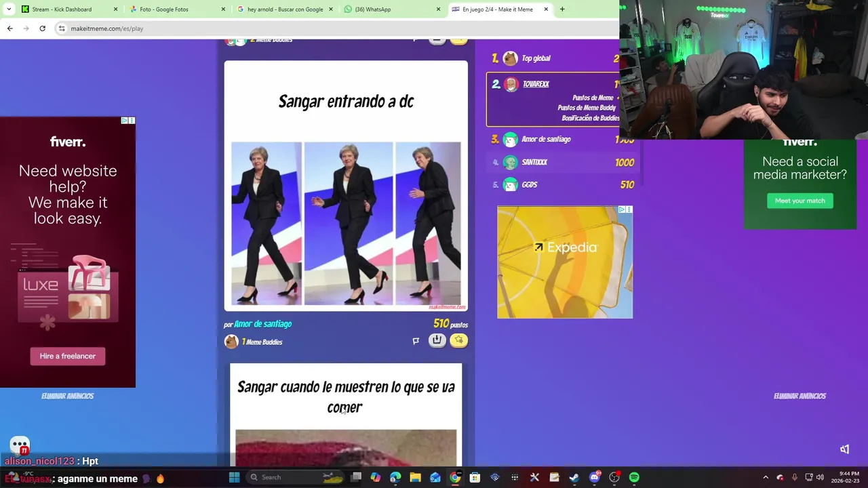This screenshot has height=488, width=868.
Task: Select Amor de santiago leaderboard entry
Action: (563, 139)
